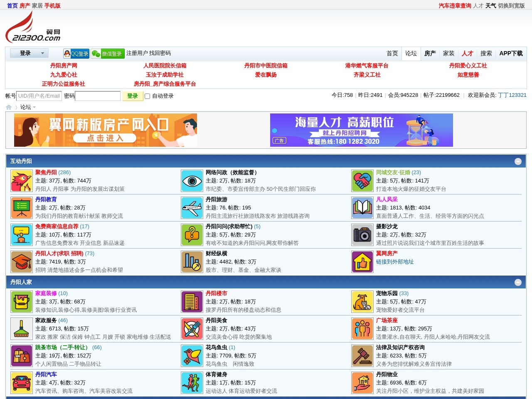
Task: Click the 财经纵横 chart icon
Action: 192,262
